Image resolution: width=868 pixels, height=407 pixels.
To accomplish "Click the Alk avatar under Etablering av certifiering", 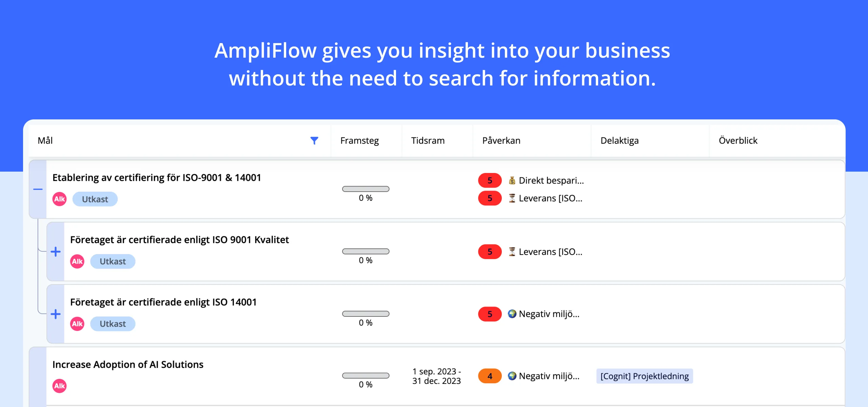I will [x=60, y=199].
